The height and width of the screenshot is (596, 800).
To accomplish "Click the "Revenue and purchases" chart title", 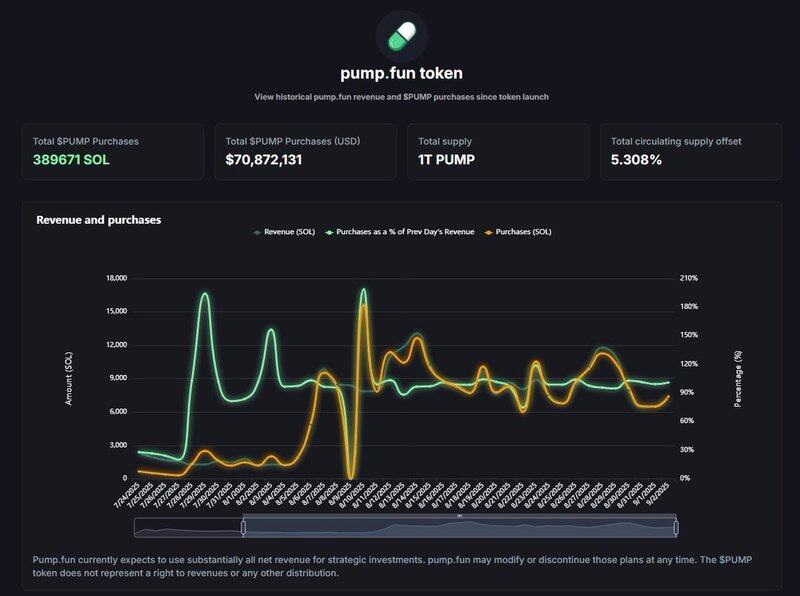I will coord(98,220).
